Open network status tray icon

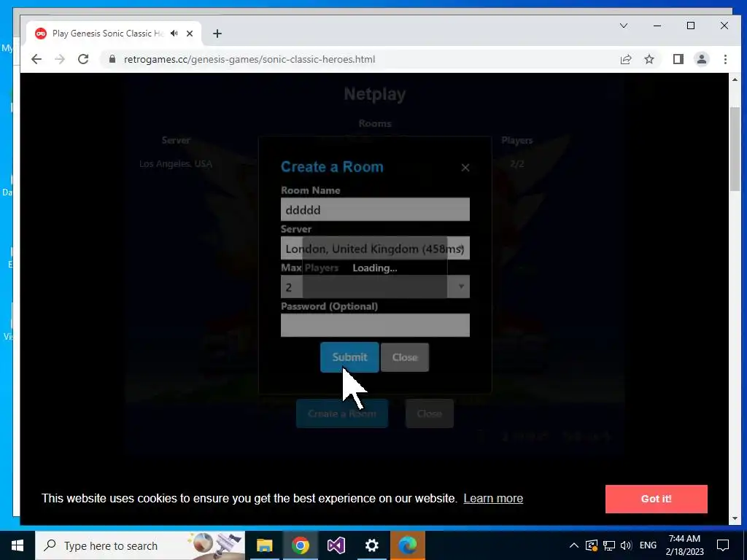click(x=608, y=545)
